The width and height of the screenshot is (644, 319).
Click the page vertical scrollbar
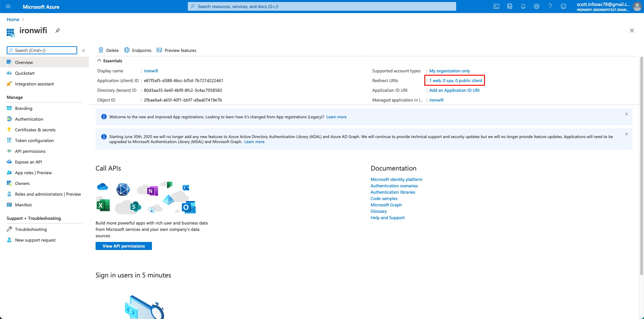click(x=641, y=166)
